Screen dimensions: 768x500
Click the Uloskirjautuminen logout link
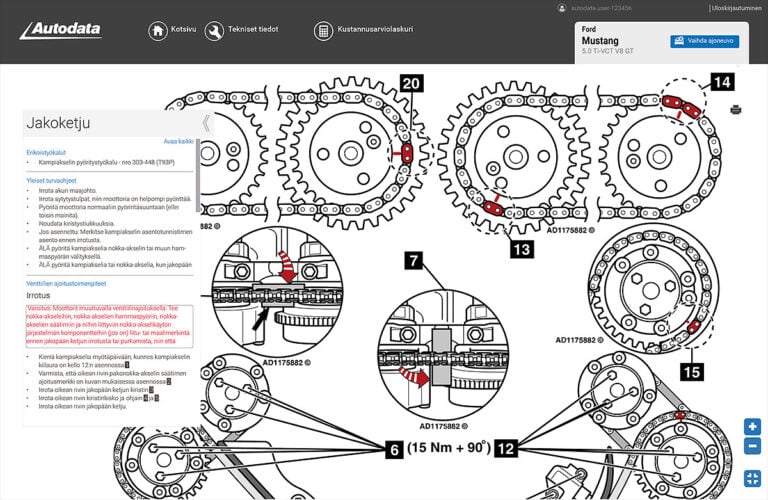pos(737,8)
